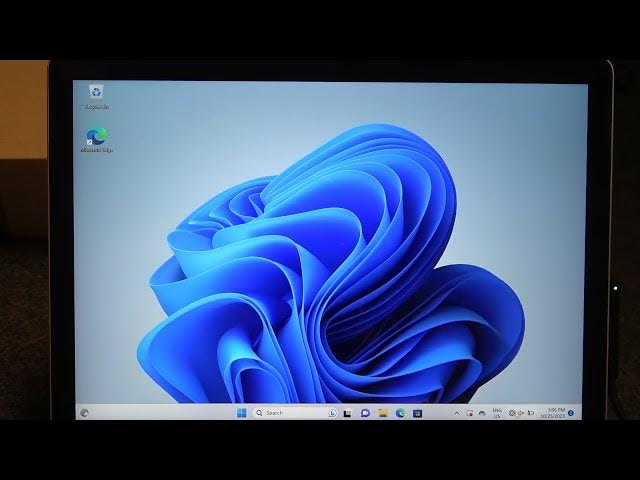Select the Microsoft Edge desktop shortcut
640x480 pixels.
pyautogui.click(x=97, y=140)
